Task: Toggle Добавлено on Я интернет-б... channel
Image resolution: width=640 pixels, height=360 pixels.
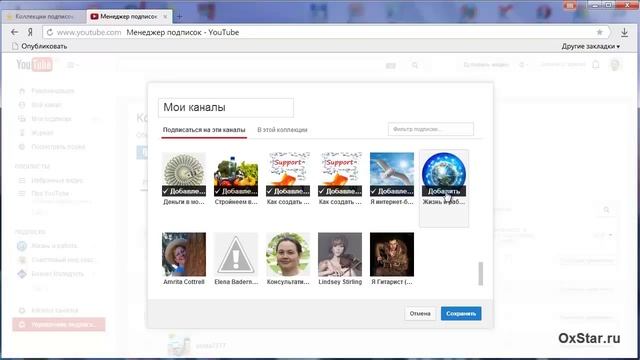Action: tap(392, 191)
